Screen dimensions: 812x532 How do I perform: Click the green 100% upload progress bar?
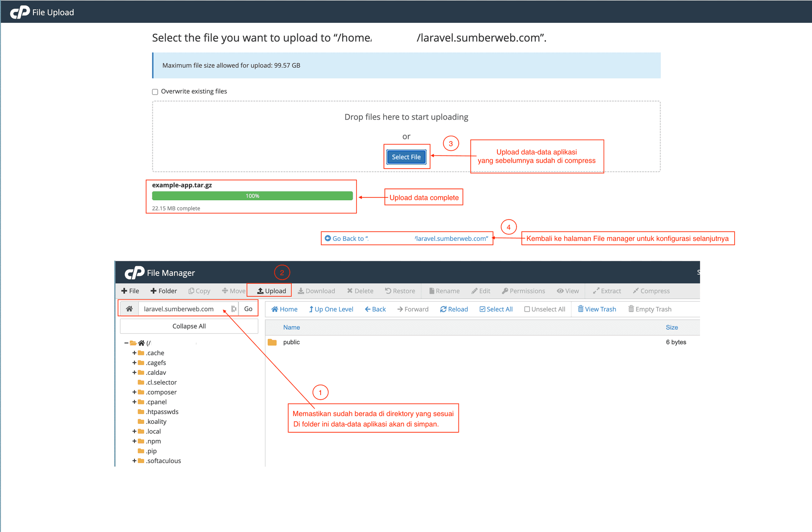coord(252,196)
